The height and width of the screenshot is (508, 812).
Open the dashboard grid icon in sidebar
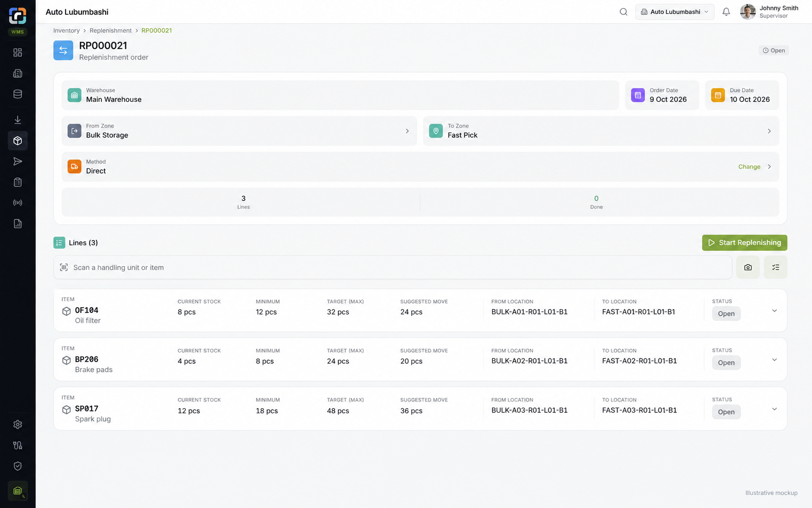point(17,53)
